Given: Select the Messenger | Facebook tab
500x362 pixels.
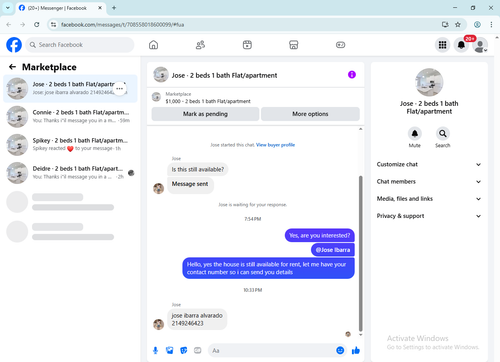Looking at the screenshot, I should tap(61, 8).
